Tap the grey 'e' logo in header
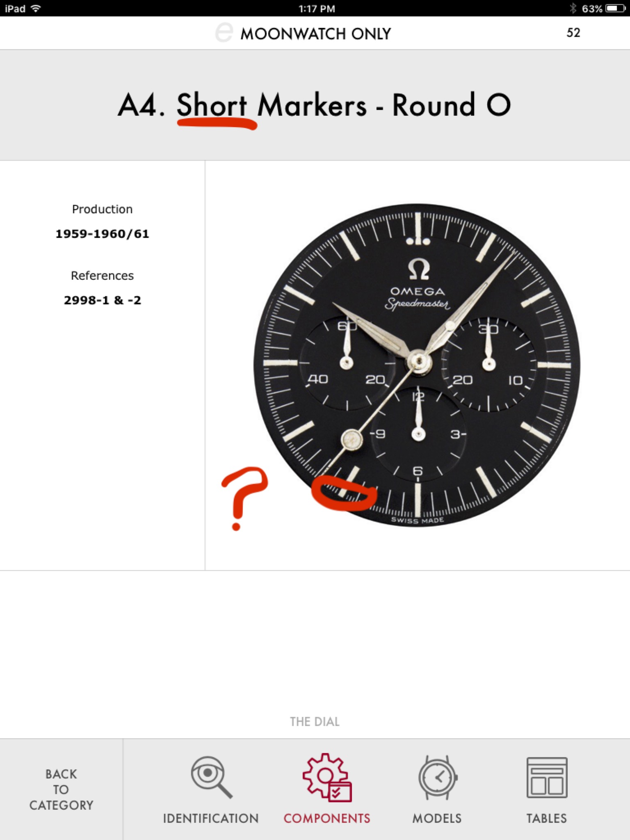 [224, 32]
